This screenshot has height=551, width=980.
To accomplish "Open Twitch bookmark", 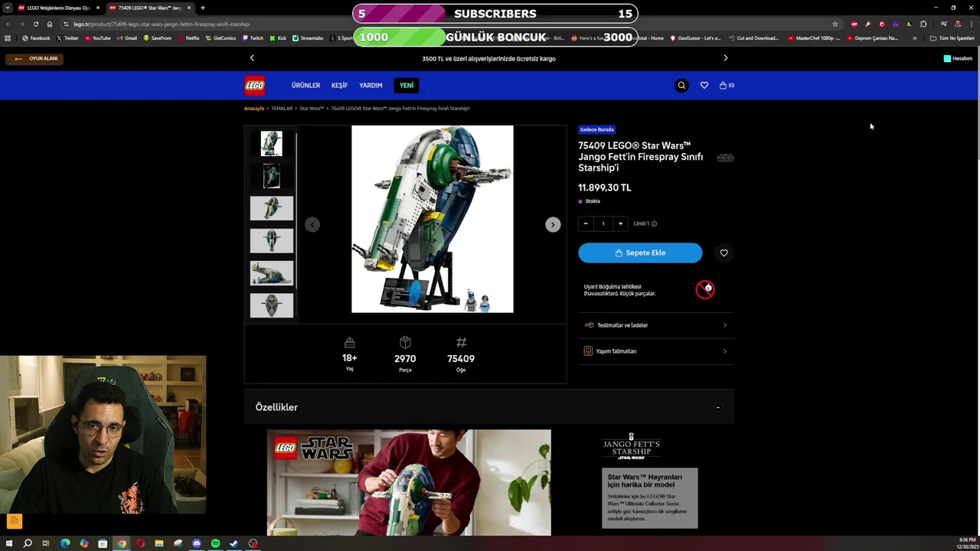I will coord(253,37).
